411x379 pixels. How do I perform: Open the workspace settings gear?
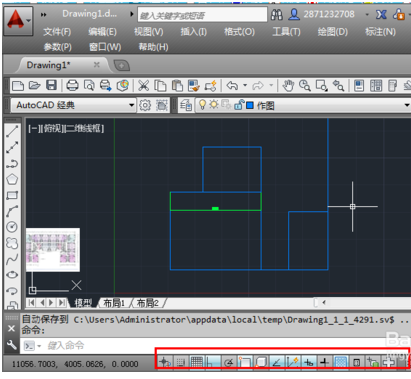145,105
